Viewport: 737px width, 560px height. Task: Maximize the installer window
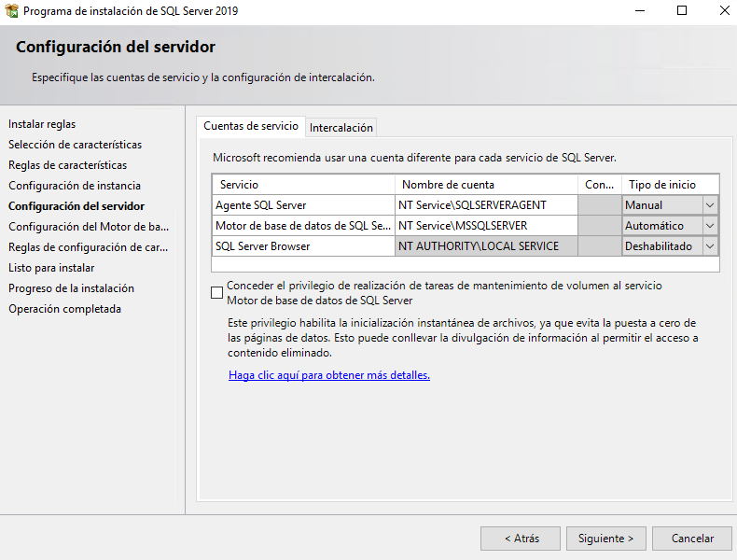(x=682, y=11)
